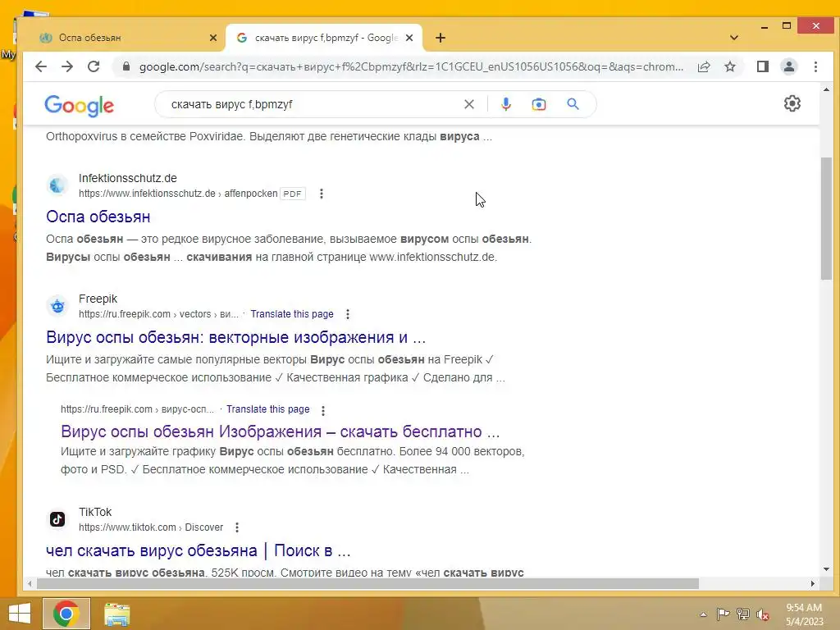This screenshot has width=840, height=630.
Task: Click the TikTok site name
Action: coord(95,512)
